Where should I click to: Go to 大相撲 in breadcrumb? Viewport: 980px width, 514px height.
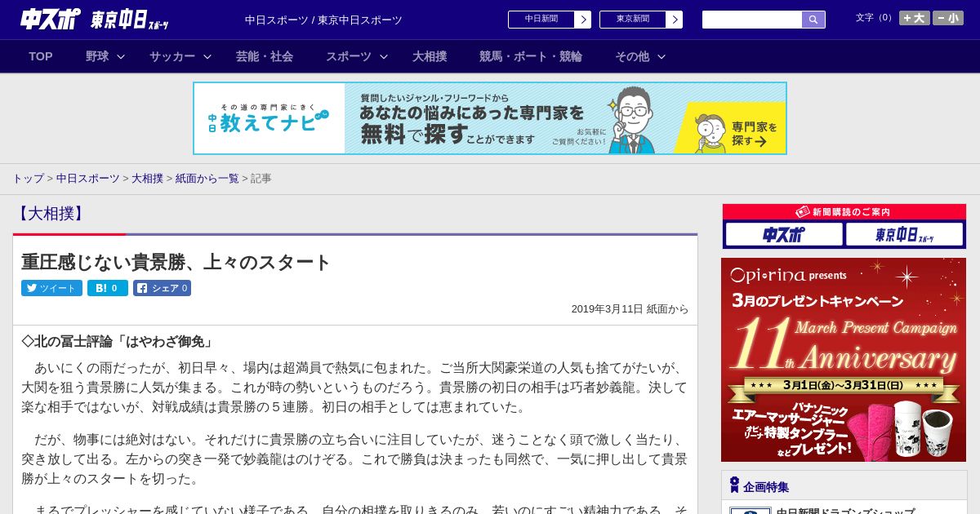pos(148,178)
